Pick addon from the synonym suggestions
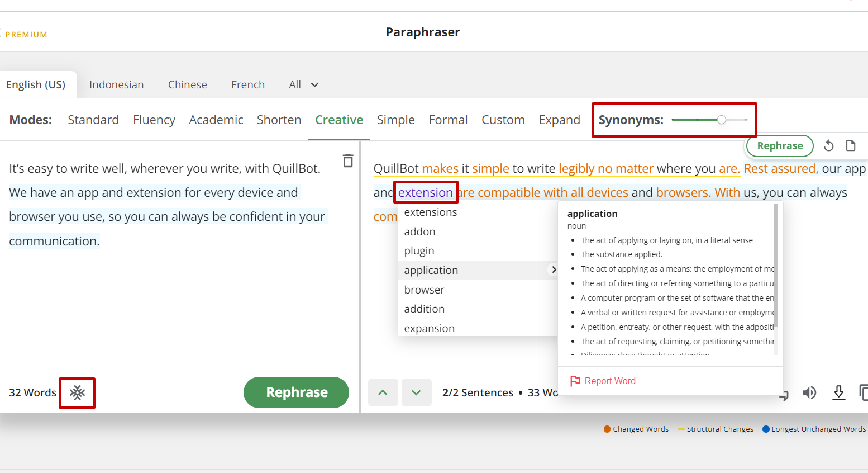This screenshot has height=473, width=868. tap(419, 231)
